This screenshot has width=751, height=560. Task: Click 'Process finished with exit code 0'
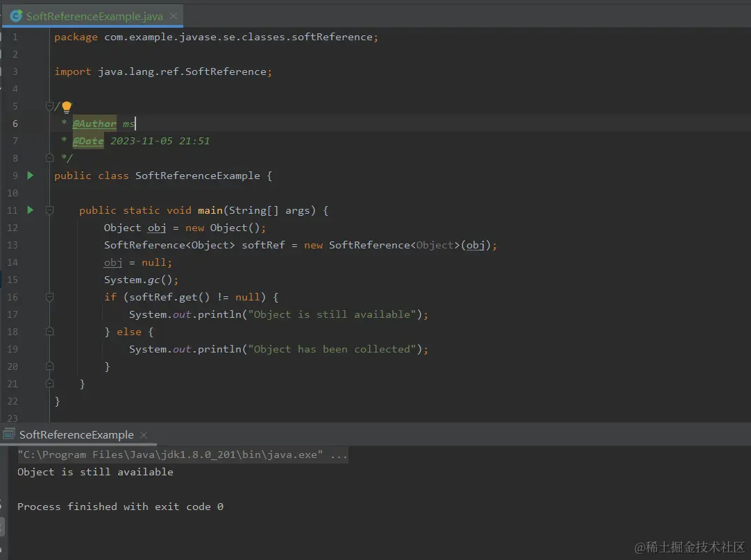coord(120,507)
